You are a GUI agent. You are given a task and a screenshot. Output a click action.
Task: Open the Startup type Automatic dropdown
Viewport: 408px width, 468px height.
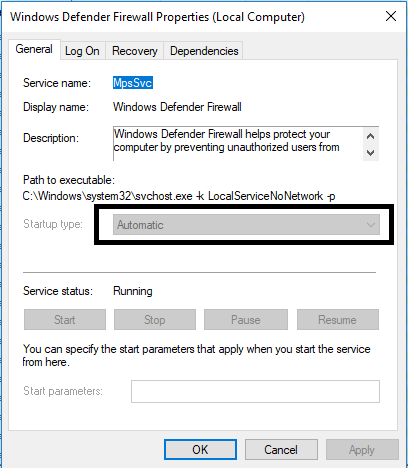246,225
